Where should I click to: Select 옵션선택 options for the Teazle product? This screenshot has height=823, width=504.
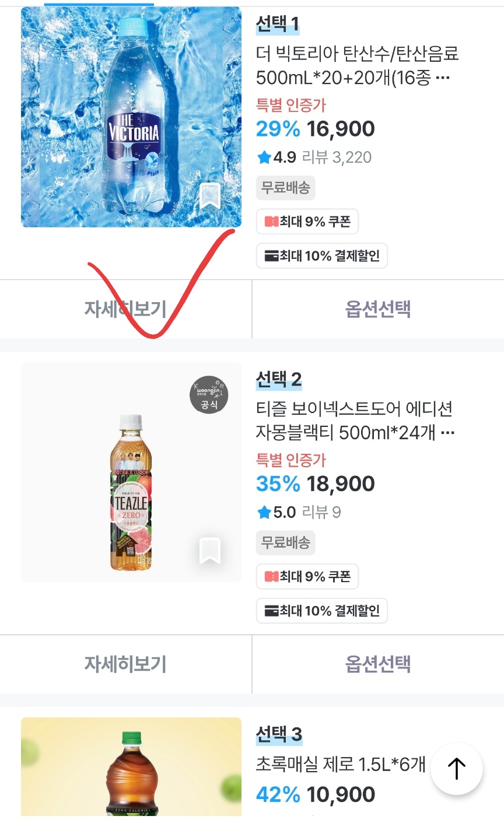(377, 664)
